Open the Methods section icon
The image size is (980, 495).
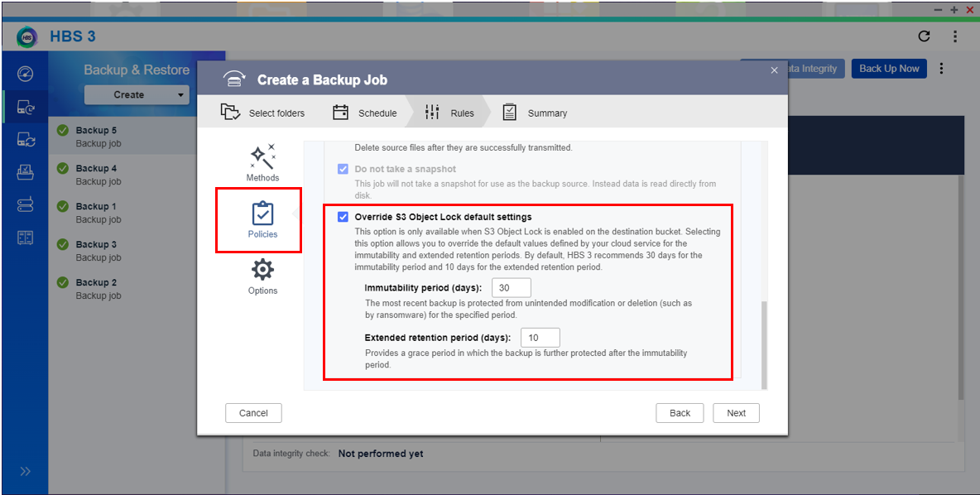[262, 157]
